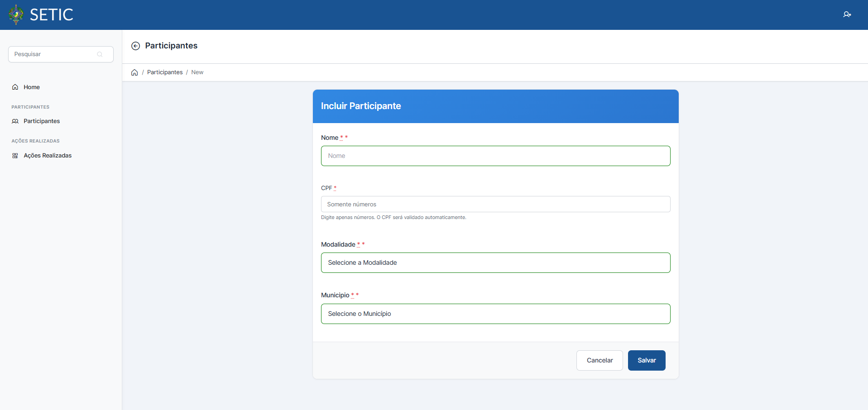This screenshot has height=410, width=868.
Task: Click the people icon beside Participantes menu
Action: (x=15, y=121)
